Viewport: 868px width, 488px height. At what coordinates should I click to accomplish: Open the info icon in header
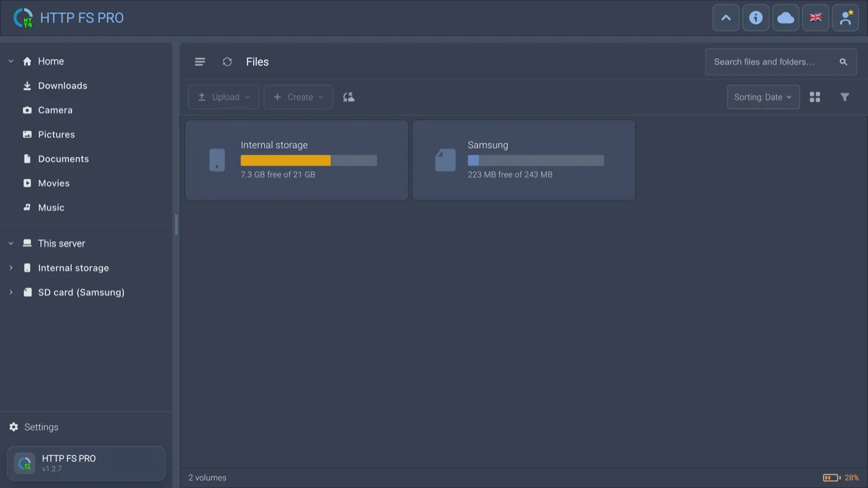coord(756,18)
